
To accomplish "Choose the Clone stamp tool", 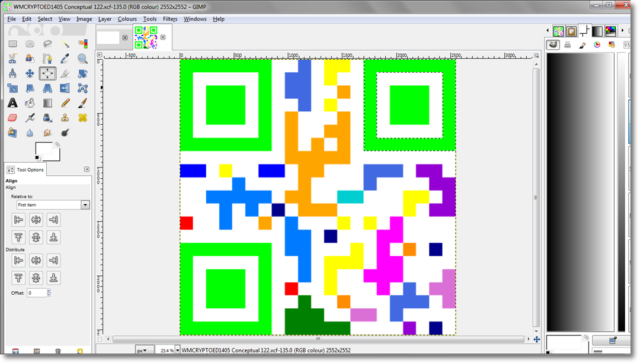I will [x=65, y=118].
